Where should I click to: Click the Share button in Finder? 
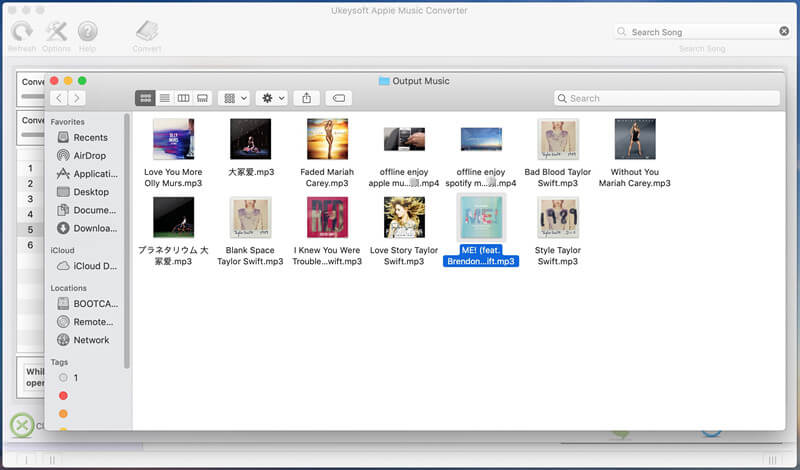click(307, 98)
